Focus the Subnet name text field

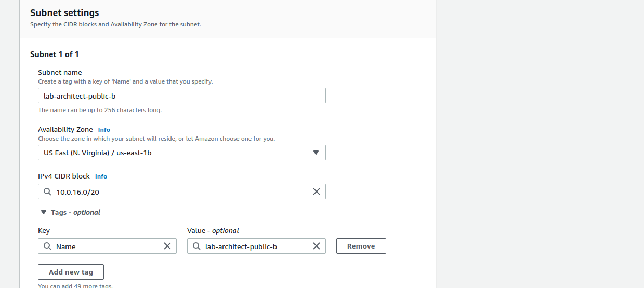pos(181,95)
